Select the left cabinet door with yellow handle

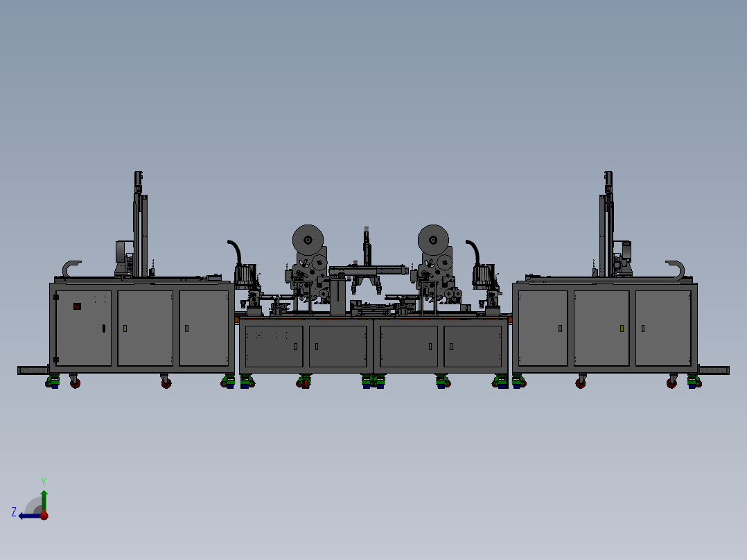(146, 329)
